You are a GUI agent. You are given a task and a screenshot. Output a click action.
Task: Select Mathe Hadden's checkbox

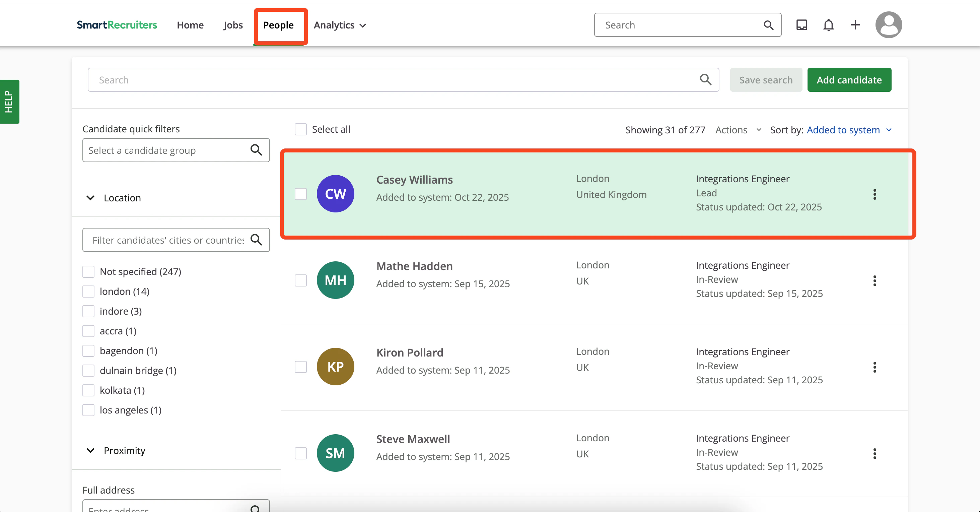[x=300, y=280]
